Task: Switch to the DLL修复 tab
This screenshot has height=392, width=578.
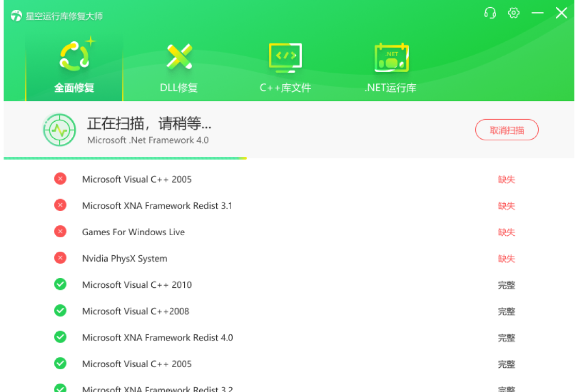Action: pos(179,68)
